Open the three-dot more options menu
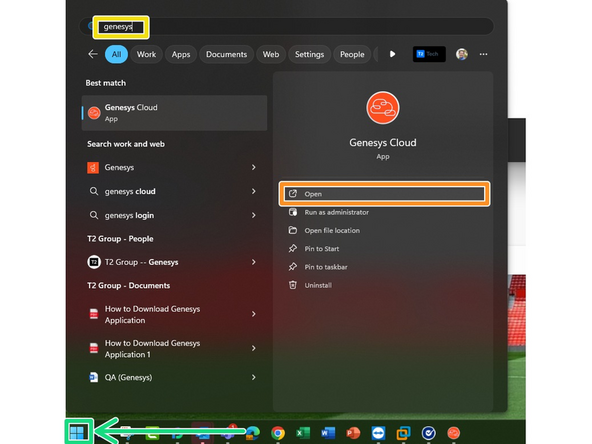This screenshot has height=444, width=592. click(x=483, y=54)
